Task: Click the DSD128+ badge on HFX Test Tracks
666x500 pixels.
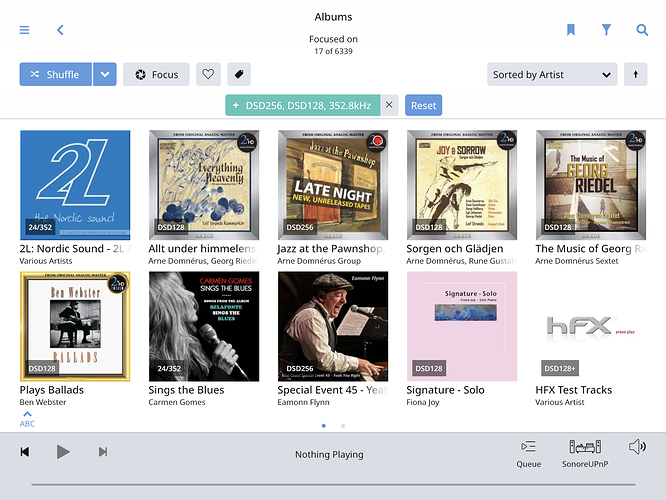Action: click(559, 368)
